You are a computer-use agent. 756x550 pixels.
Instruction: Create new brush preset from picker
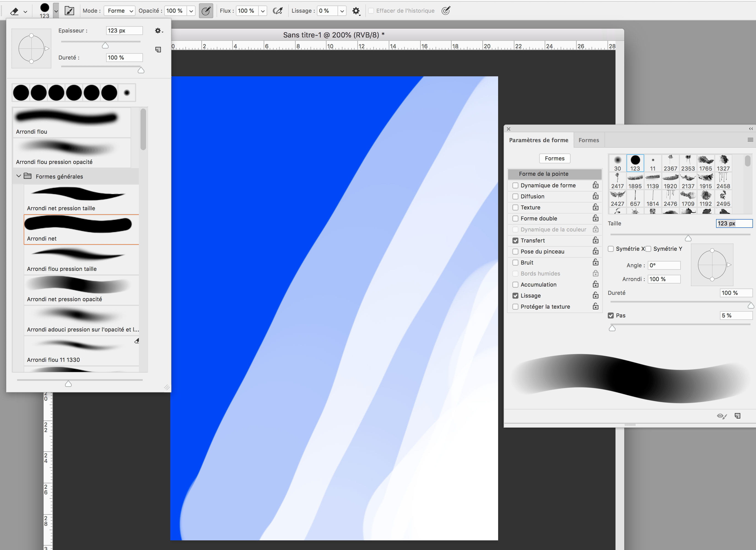pos(158,50)
